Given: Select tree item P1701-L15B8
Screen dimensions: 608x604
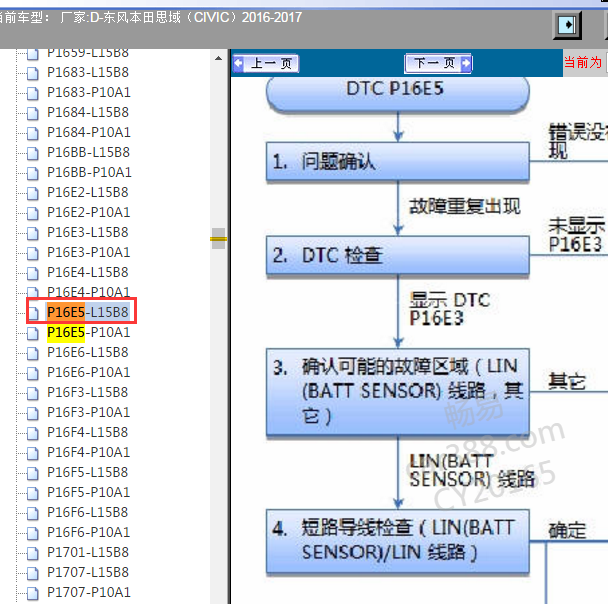Looking at the screenshot, I should 88,552.
